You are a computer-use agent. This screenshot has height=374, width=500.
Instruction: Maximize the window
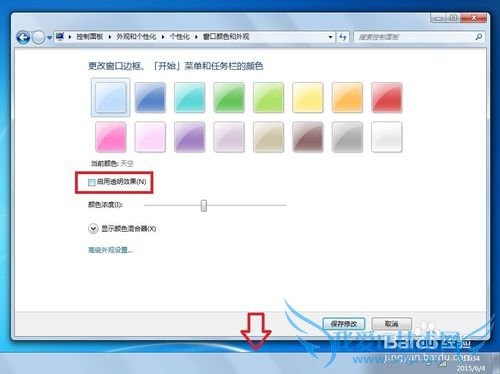pos(453,18)
